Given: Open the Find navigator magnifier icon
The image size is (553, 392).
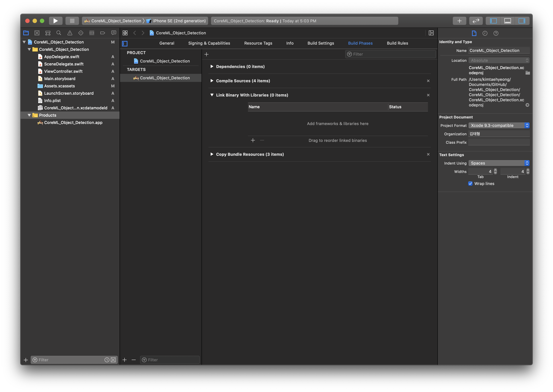Looking at the screenshot, I should coord(59,33).
